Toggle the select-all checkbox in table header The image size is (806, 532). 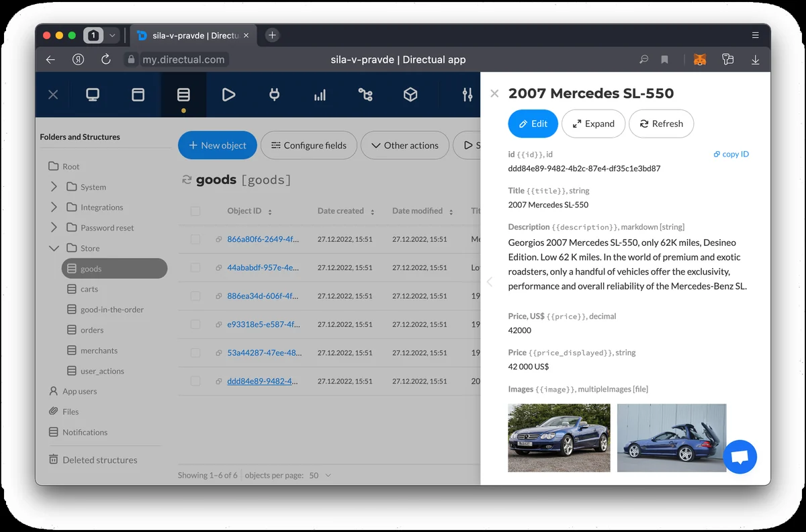[195, 211]
